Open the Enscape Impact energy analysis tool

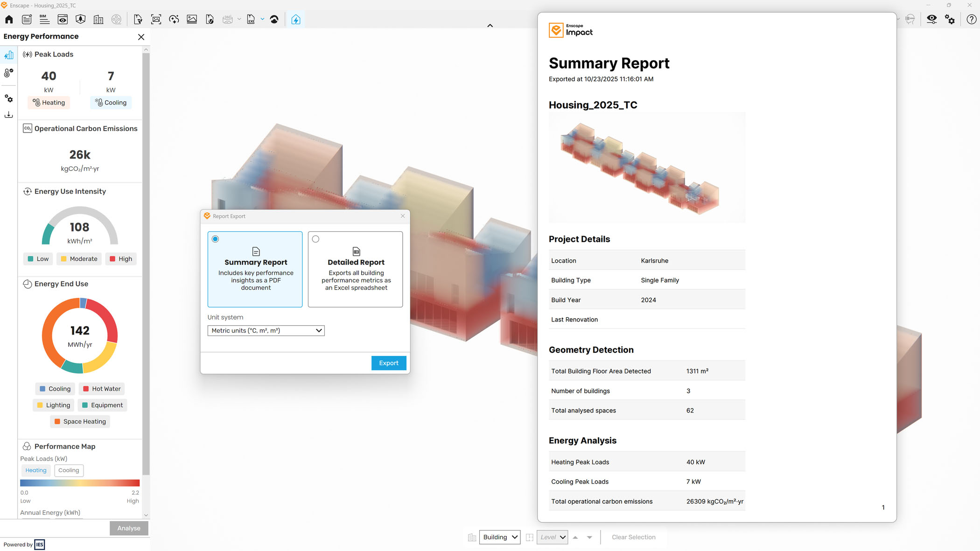tap(296, 19)
